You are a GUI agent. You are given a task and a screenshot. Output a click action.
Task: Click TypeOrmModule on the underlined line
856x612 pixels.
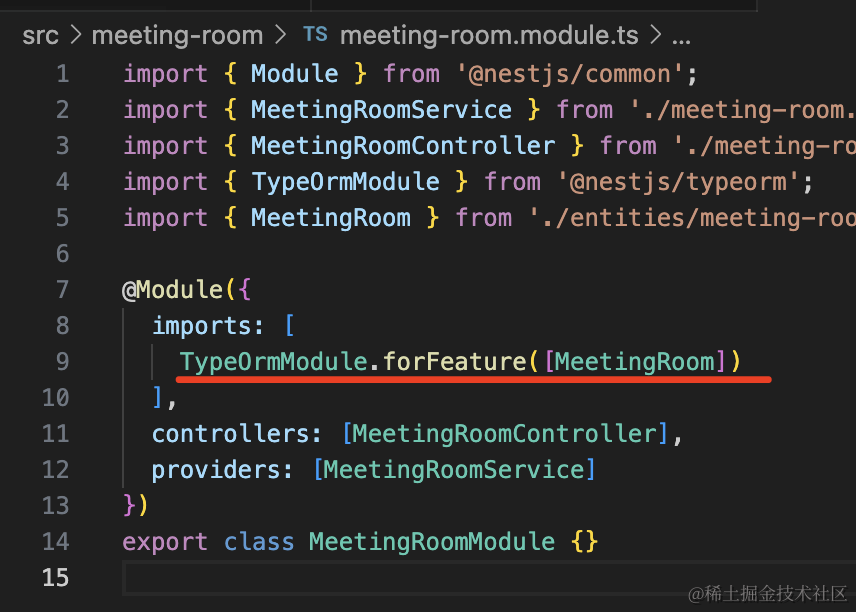273,362
